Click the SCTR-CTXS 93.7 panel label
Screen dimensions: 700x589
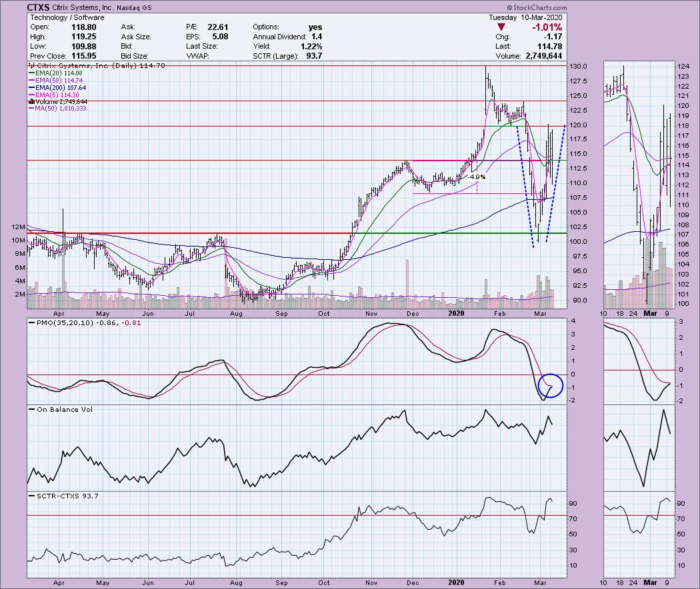click(x=67, y=496)
